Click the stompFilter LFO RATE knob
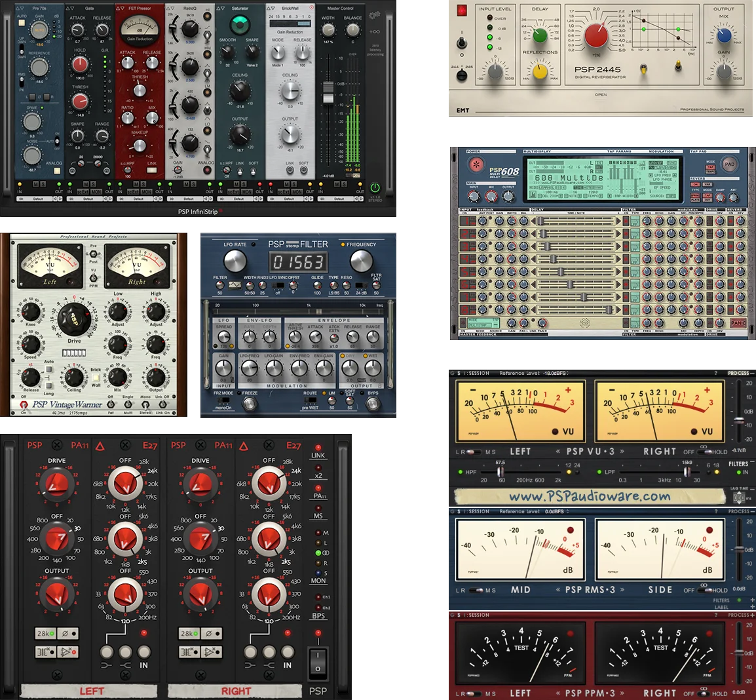 (x=235, y=261)
